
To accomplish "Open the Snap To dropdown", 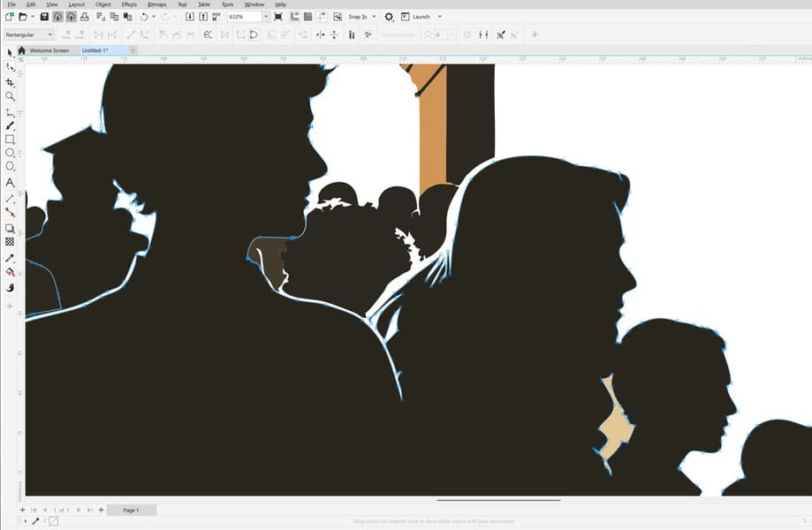I will 362,17.
